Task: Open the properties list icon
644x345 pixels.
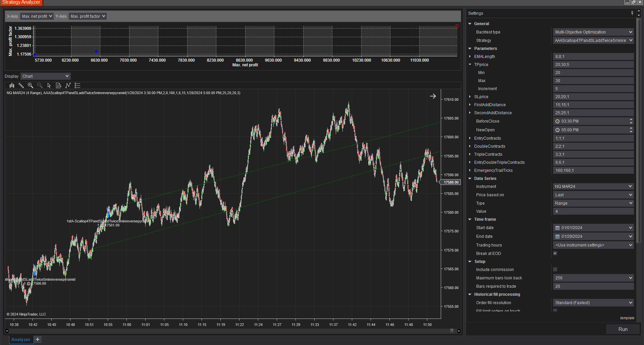Action: point(77,85)
